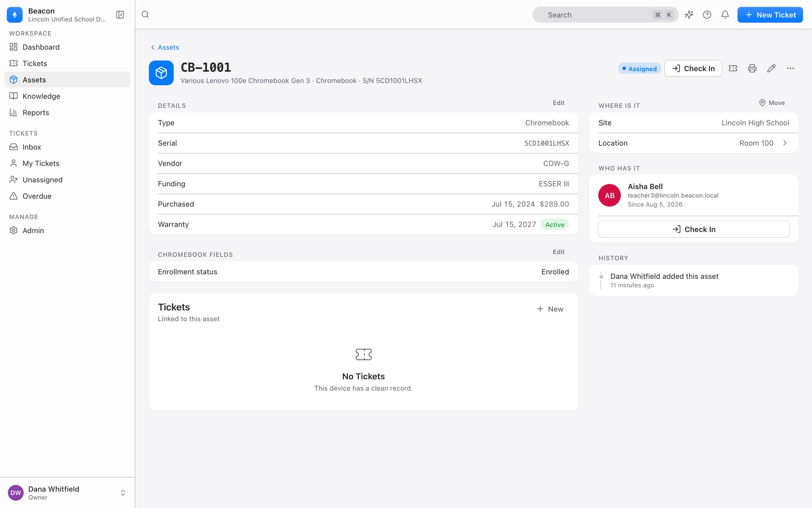Viewport: 812px width, 508px height.
Task: Select Assets in sidebar
Action: (x=67, y=80)
